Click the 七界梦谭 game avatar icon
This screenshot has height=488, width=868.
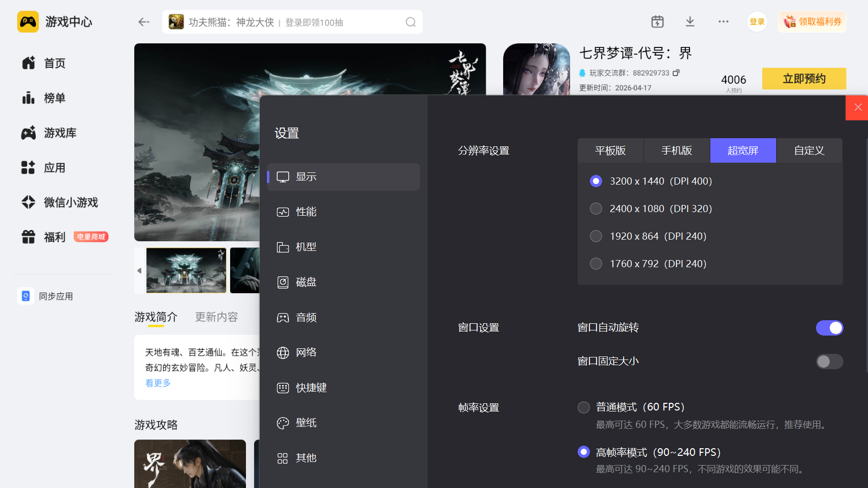point(536,69)
